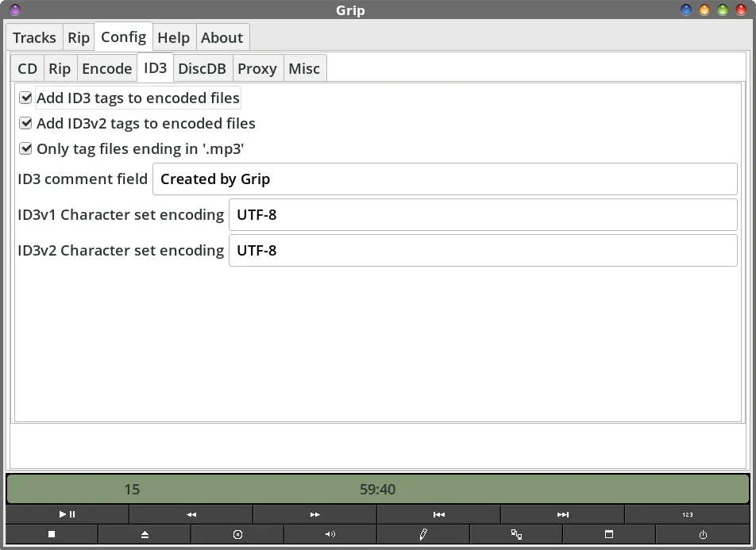This screenshot has height=550, width=756.
Task: Open the Misc config sub-tab
Action: (x=304, y=68)
